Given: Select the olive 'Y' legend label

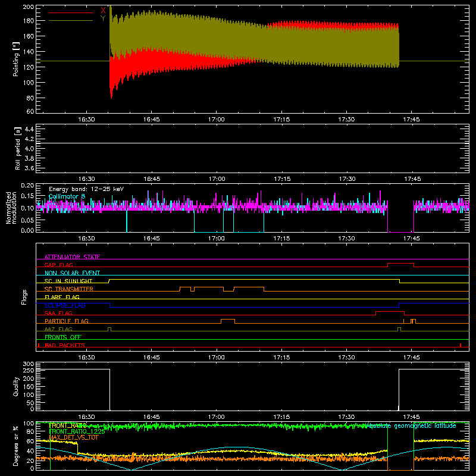Looking at the screenshot, I should pyautogui.click(x=103, y=18).
